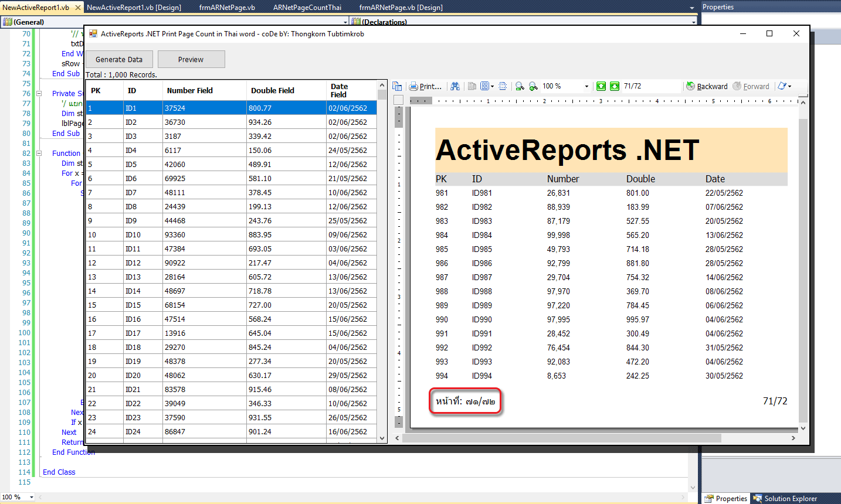The image size is (841, 504).
Task: Click the page number field showing 71/72
Action: 651,86
